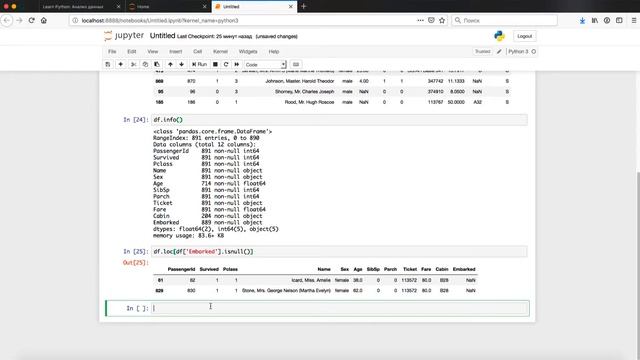Open the cell type Code dropdown
Image resolution: width=640 pixels, height=360 pixels.
coord(265,64)
